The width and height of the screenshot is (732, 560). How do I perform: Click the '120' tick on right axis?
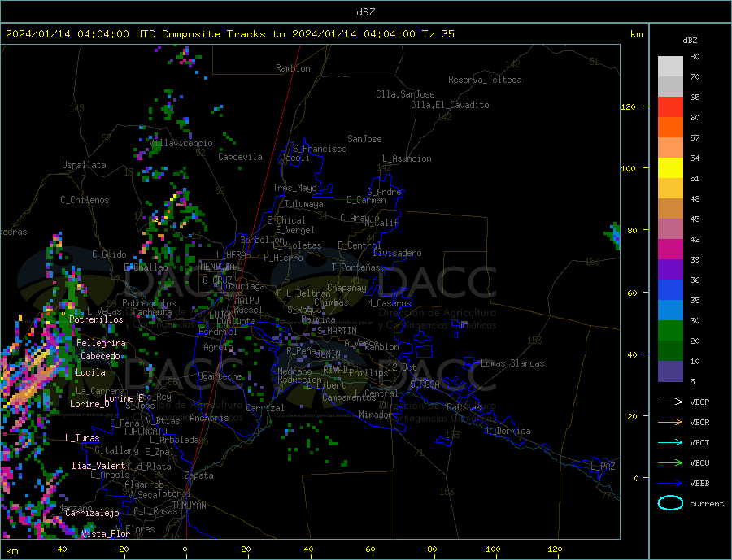pos(629,106)
